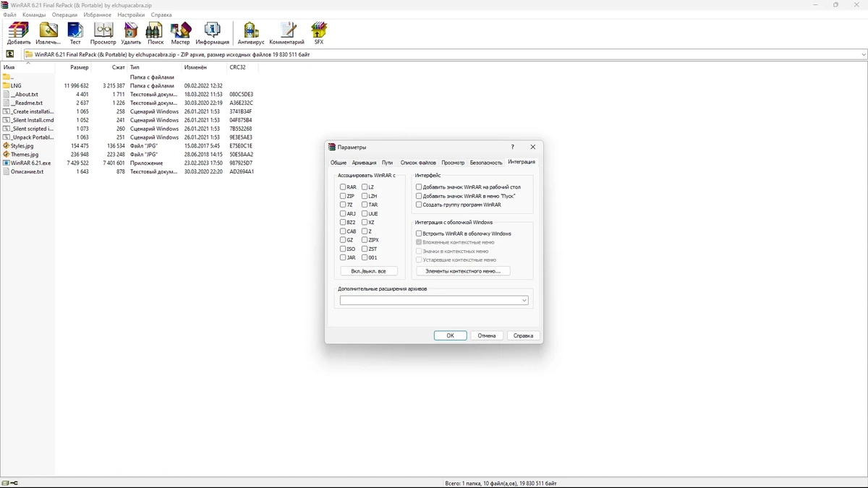Click the Извлечь (Extract) toolbar icon

coord(48,30)
